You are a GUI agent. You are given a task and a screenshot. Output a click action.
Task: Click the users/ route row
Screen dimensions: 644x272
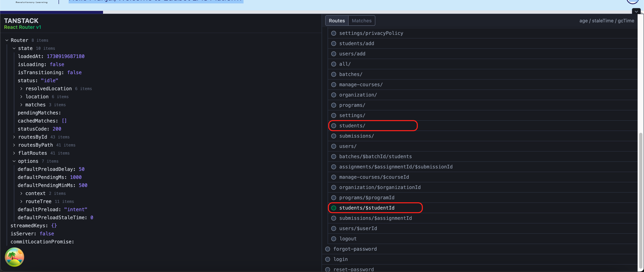(483, 146)
